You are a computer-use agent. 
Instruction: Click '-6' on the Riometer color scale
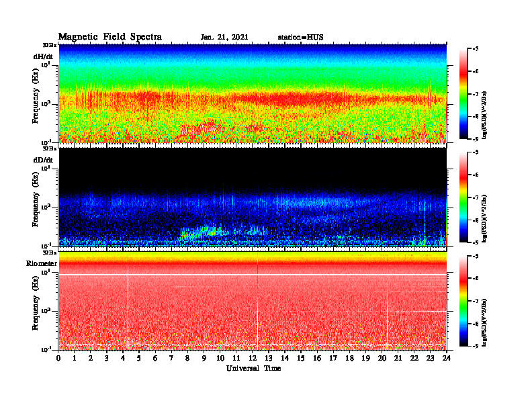[476, 279]
